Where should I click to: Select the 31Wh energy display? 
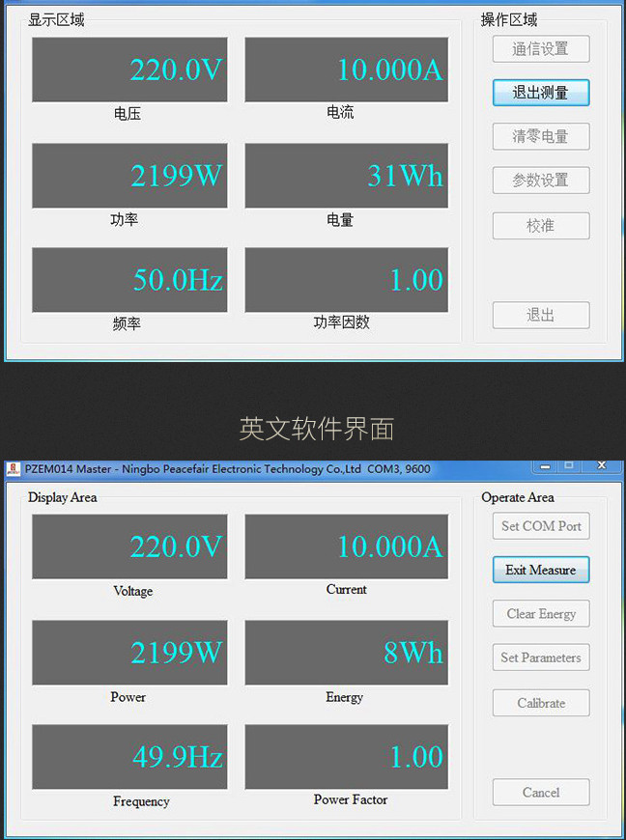pos(346,176)
